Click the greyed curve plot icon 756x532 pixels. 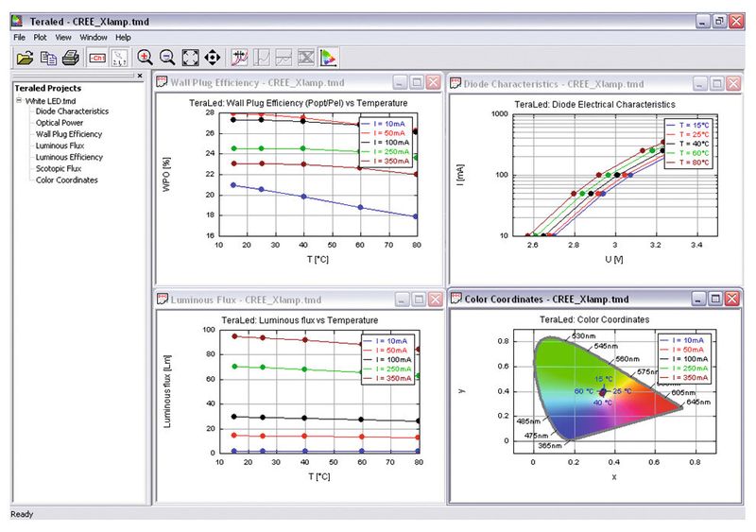click(262, 58)
